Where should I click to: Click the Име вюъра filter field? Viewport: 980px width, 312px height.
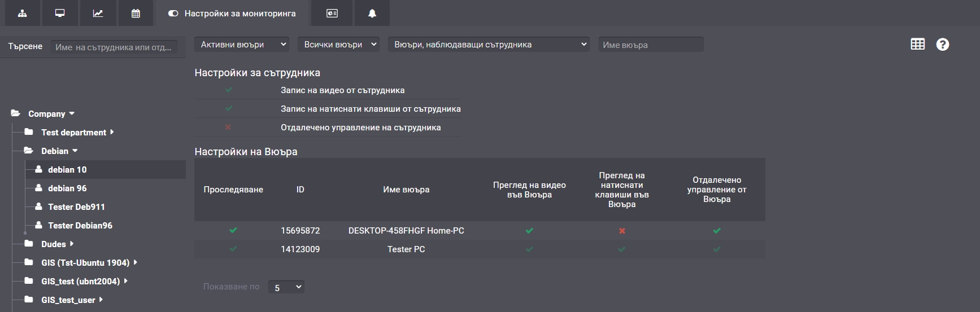pos(651,45)
